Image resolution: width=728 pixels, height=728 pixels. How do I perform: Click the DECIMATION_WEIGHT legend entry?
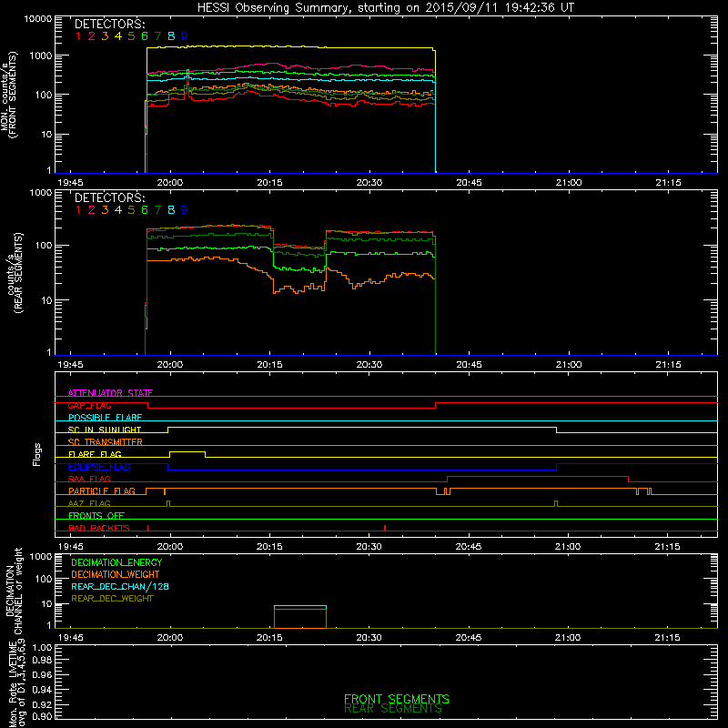tap(116, 574)
